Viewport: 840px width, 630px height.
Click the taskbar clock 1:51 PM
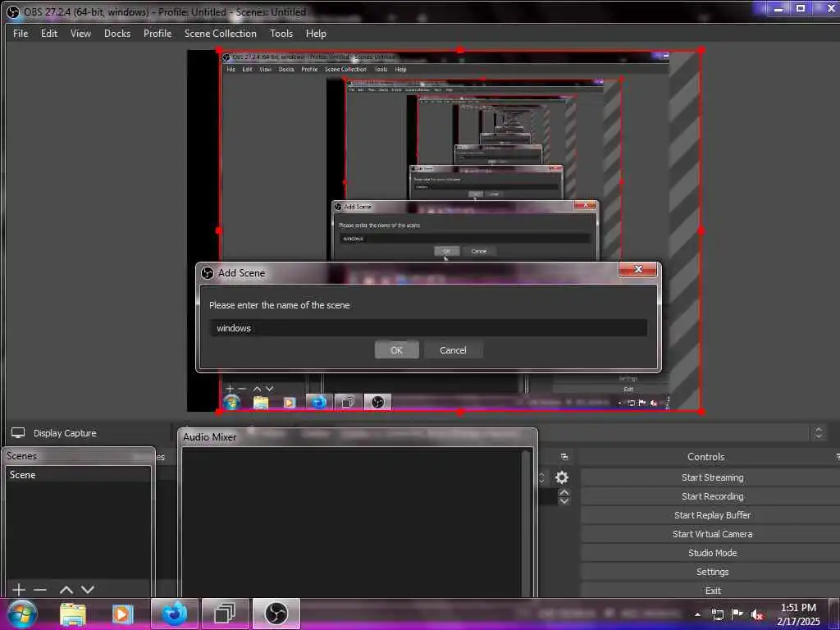798,608
